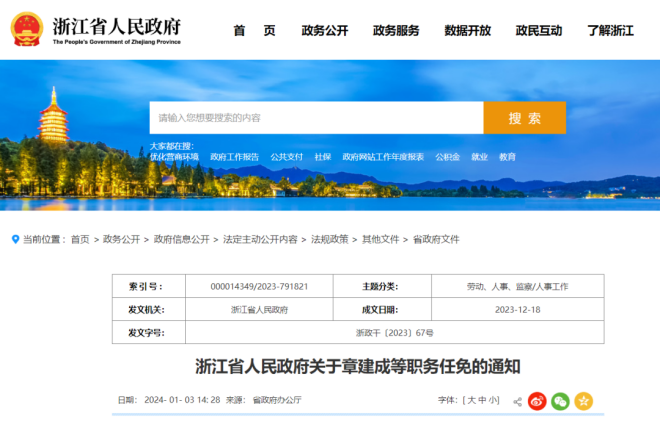Image resolution: width=660 pixels, height=427 pixels.
Task: Click the location pin icon in breadcrumb
Action: tap(15, 239)
